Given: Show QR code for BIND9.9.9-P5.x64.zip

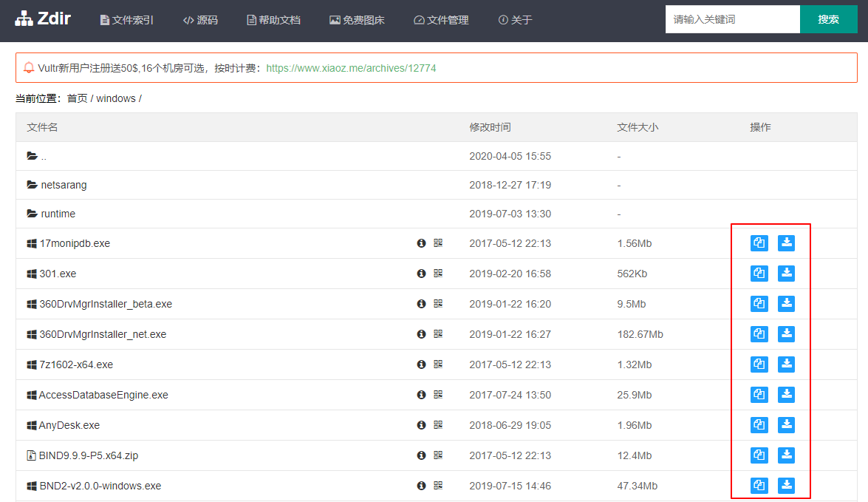Looking at the screenshot, I should [438, 455].
